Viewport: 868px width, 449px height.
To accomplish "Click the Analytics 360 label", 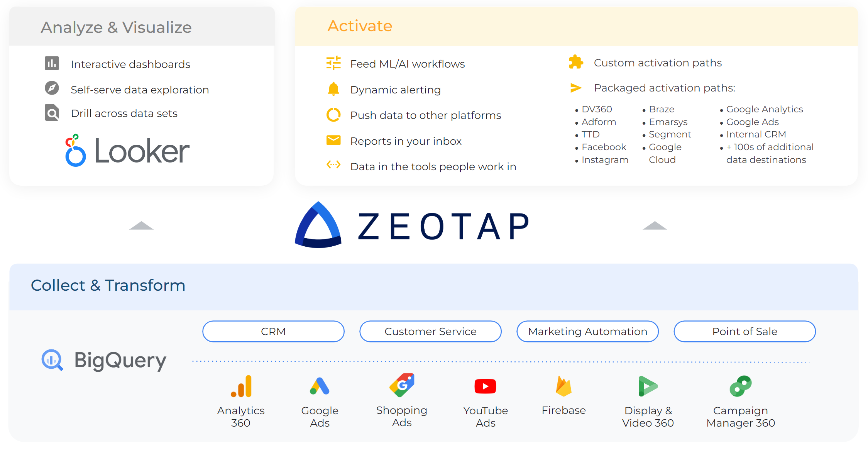I will tap(241, 417).
